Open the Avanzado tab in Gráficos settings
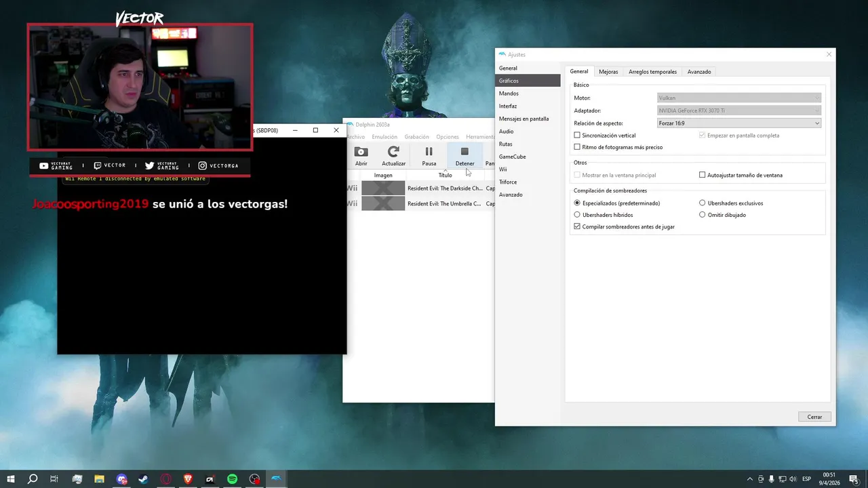The width and height of the screenshot is (868, 488). click(x=699, y=72)
